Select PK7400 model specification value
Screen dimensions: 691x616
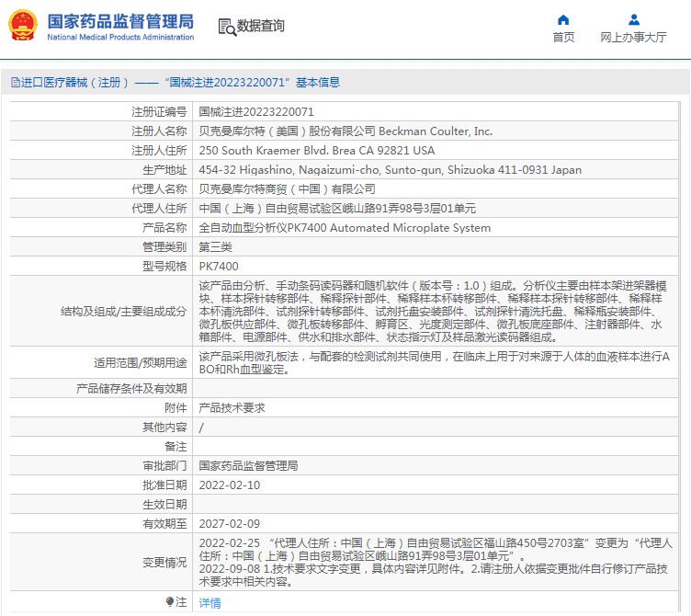(219, 267)
